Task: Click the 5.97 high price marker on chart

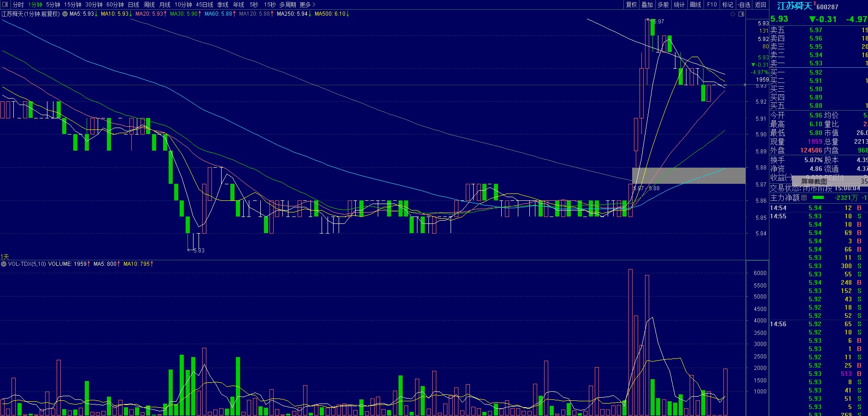Action: pos(659,22)
